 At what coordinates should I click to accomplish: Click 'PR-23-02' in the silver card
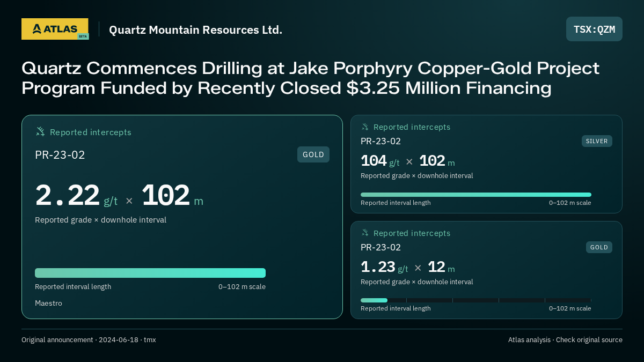click(x=380, y=141)
